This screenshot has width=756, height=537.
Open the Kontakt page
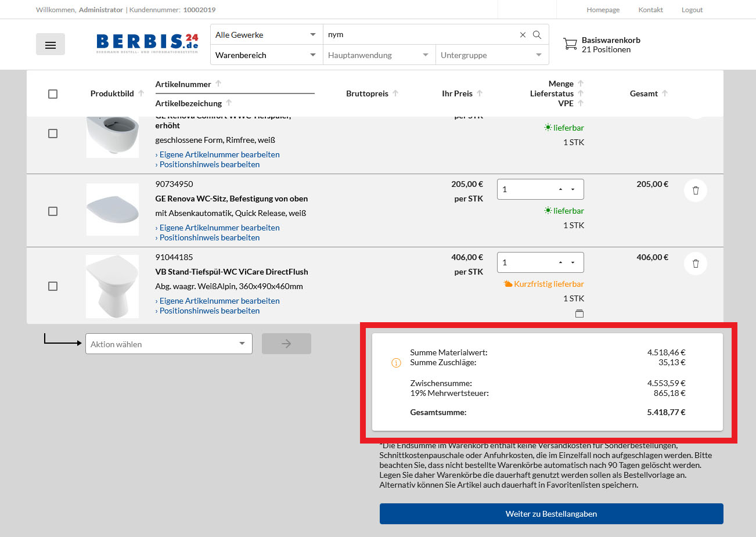(650, 10)
